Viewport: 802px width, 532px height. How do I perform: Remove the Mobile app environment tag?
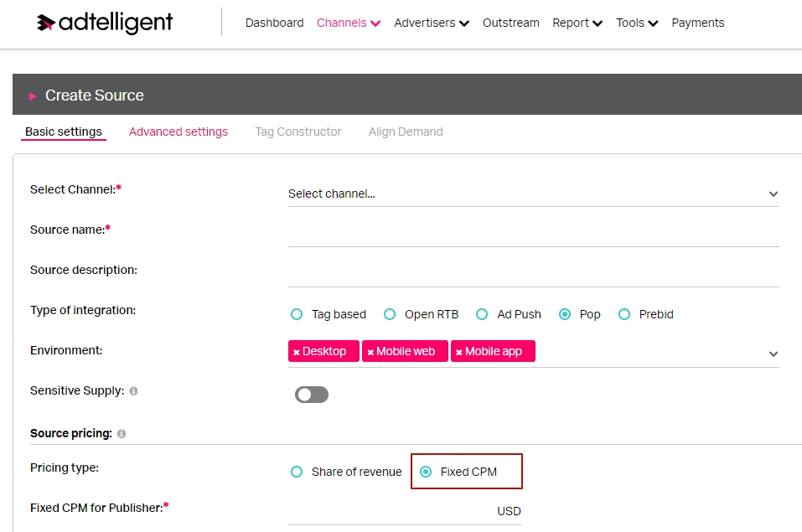(458, 352)
